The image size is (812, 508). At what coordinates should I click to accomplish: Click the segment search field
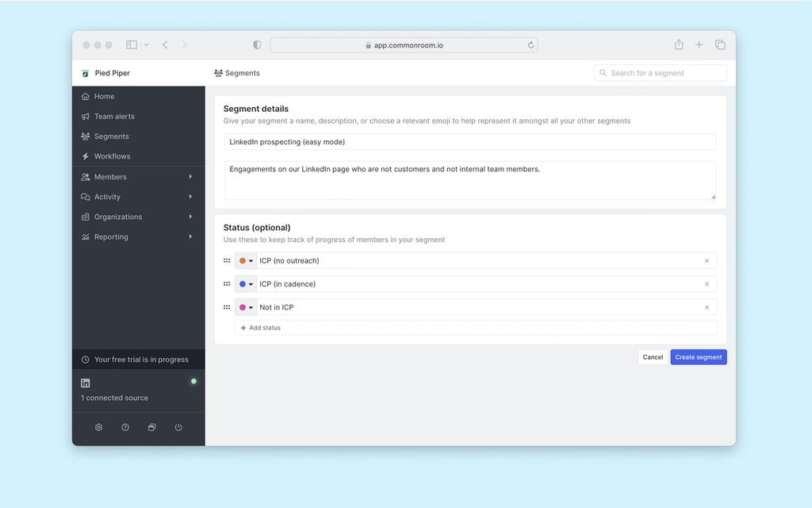[x=660, y=72]
